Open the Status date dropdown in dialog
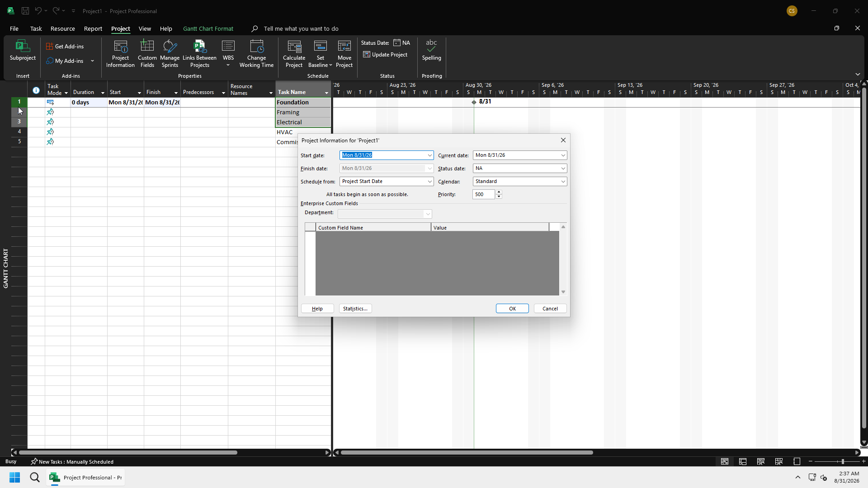868x488 pixels. pyautogui.click(x=563, y=169)
